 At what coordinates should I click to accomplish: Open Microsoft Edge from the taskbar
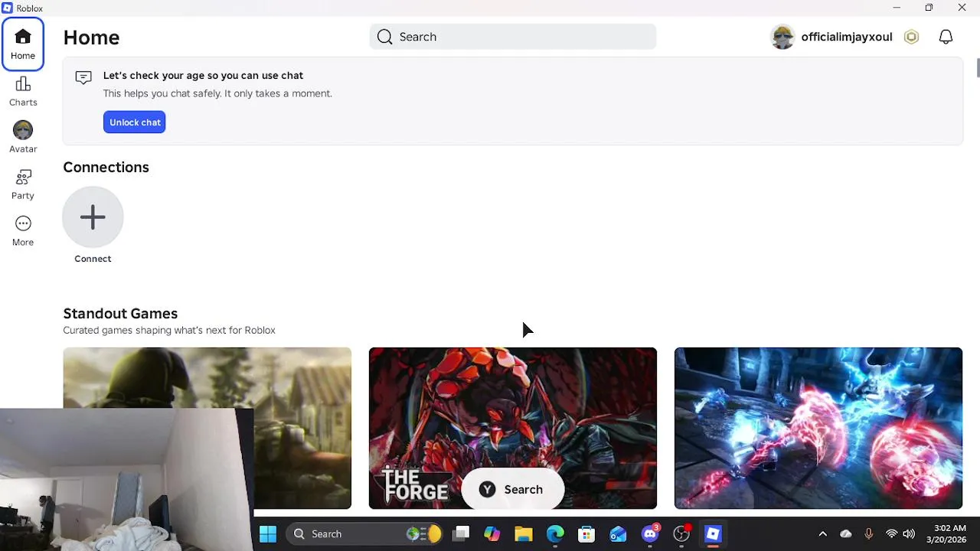(x=555, y=534)
